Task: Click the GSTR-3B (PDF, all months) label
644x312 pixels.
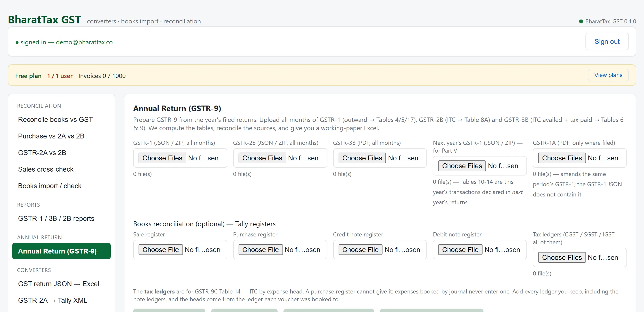Action: 367,143
